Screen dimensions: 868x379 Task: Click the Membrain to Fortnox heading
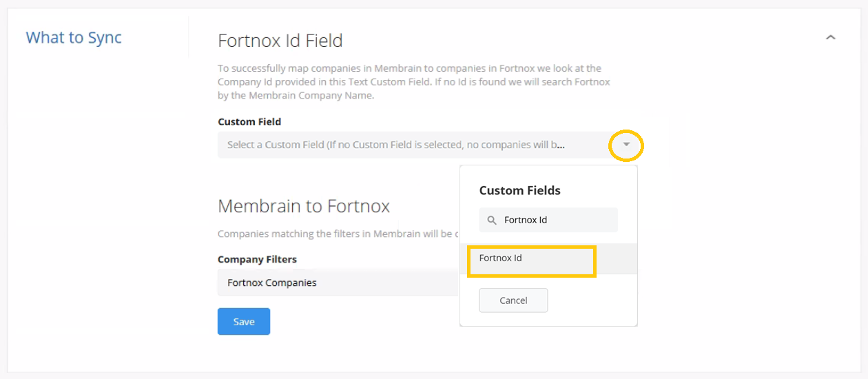[304, 206]
